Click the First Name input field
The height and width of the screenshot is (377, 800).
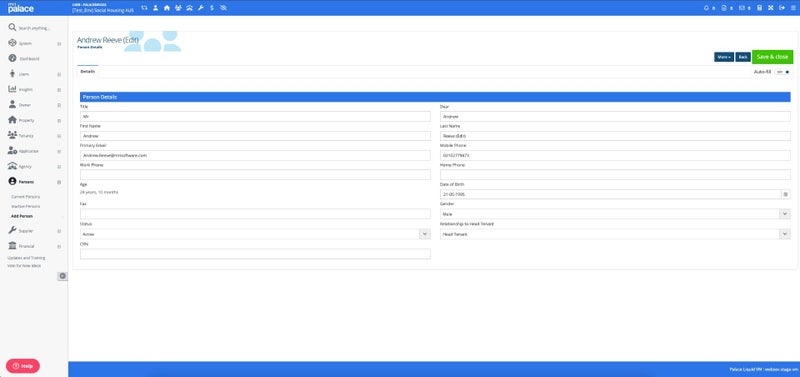click(x=255, y=136)
